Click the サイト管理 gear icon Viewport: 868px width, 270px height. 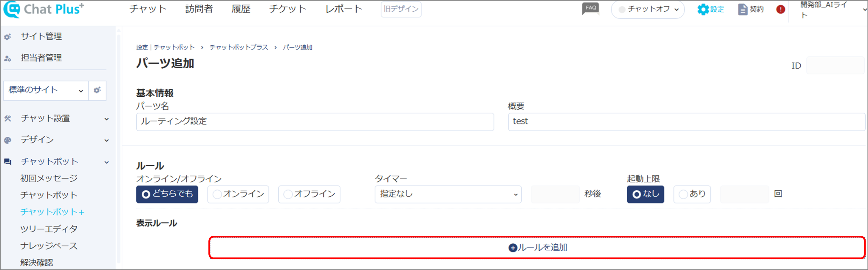(x=8, y=37)
